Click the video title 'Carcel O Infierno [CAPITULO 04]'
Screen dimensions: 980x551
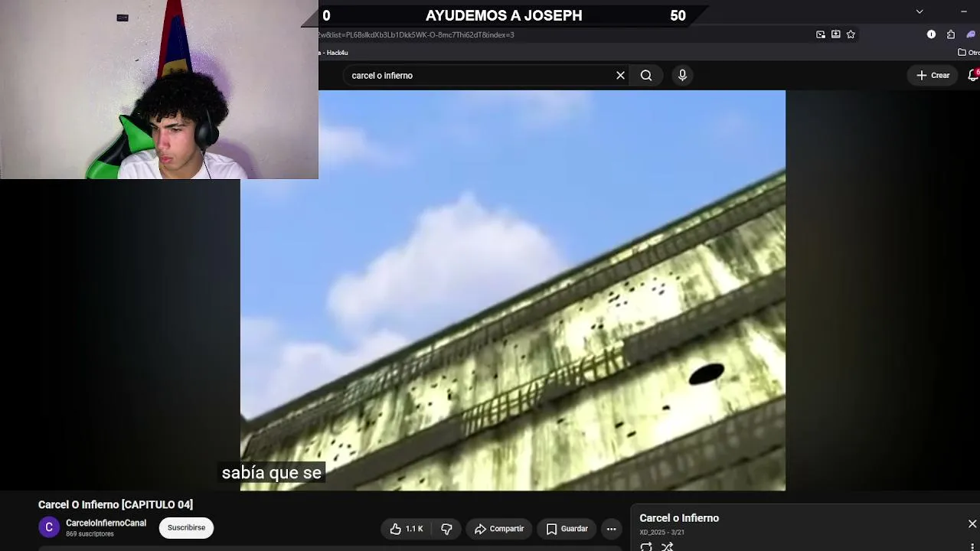click(x=116, y=504)
